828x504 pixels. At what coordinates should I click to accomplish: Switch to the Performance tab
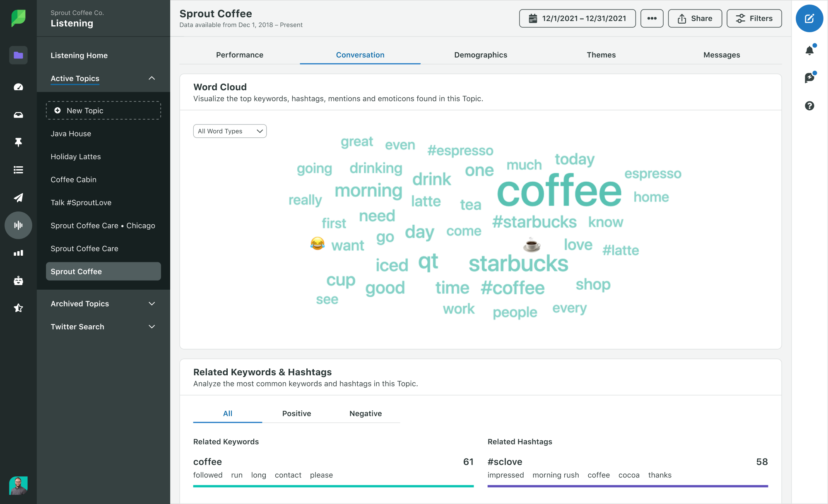point(240,54)
